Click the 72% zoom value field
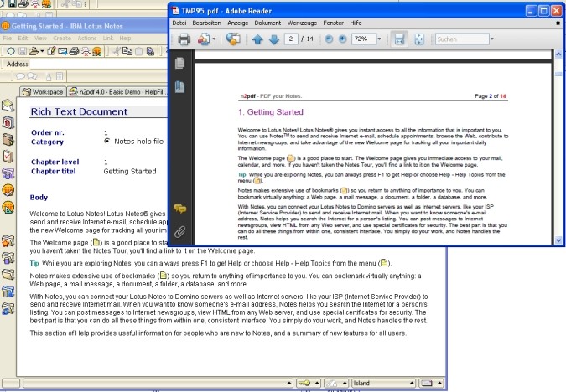566x392 pixels. [363, 39]
